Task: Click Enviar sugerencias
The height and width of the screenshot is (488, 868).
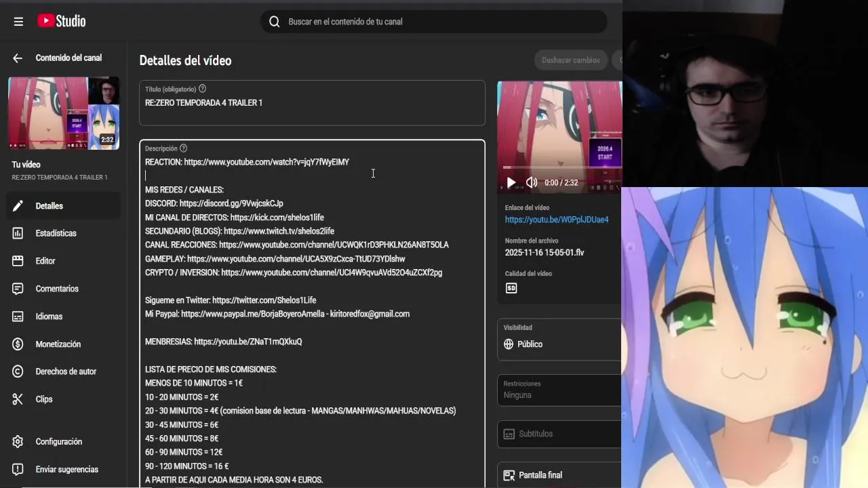Action: pos(64,470)
